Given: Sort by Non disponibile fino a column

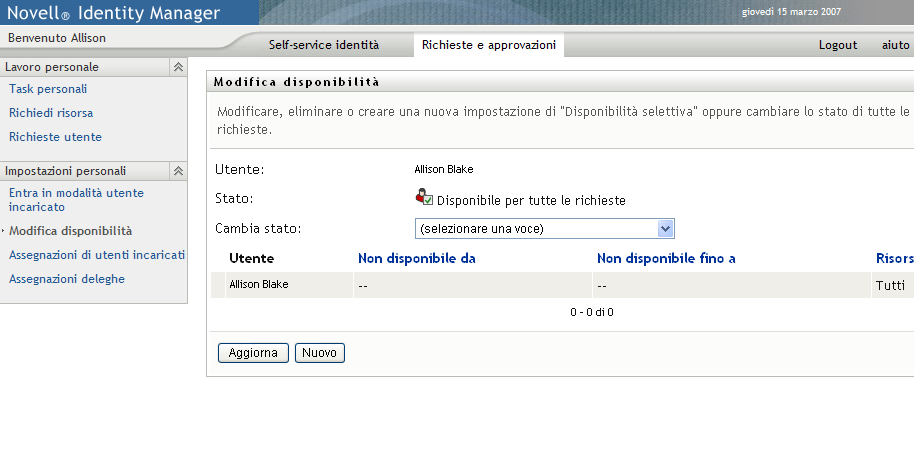Looking at the screenshot, I should [666, 258].
